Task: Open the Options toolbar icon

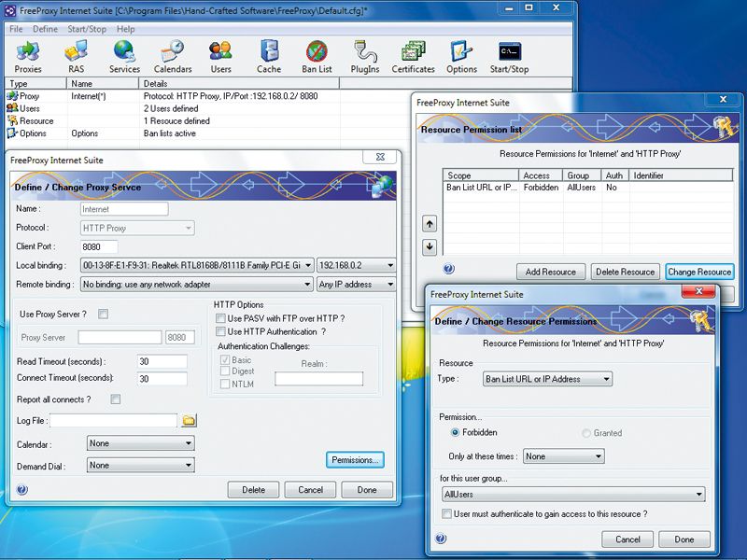Action: pyautogui.click(x=461, y=57)
